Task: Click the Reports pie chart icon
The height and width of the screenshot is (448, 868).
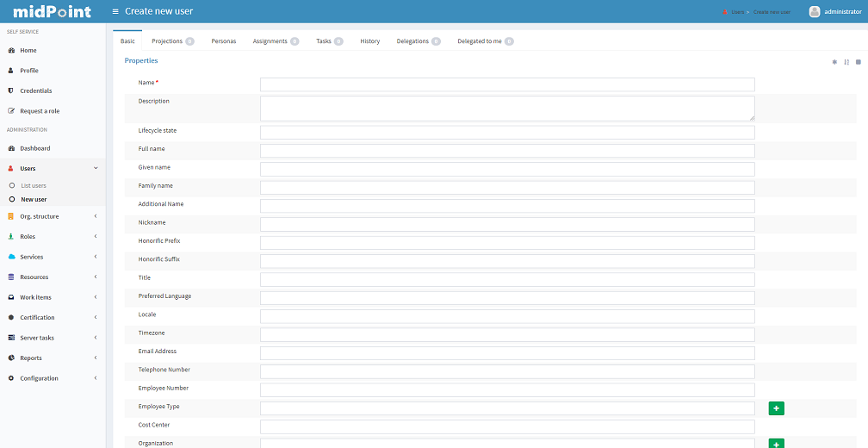Action: 11,358
